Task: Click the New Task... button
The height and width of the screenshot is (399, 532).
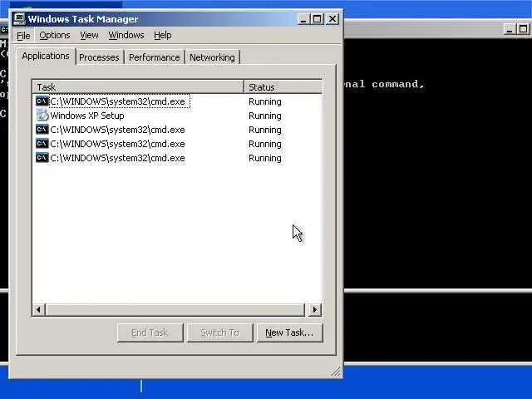Action: click(x=290, y=332)
